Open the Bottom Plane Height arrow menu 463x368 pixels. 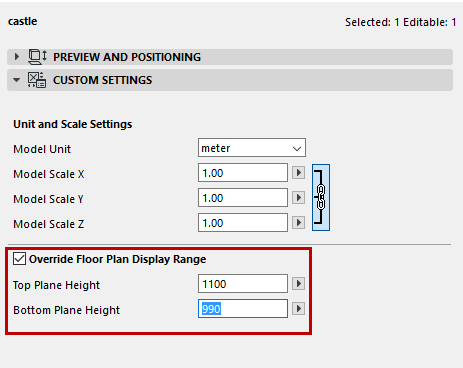(298, 309)
